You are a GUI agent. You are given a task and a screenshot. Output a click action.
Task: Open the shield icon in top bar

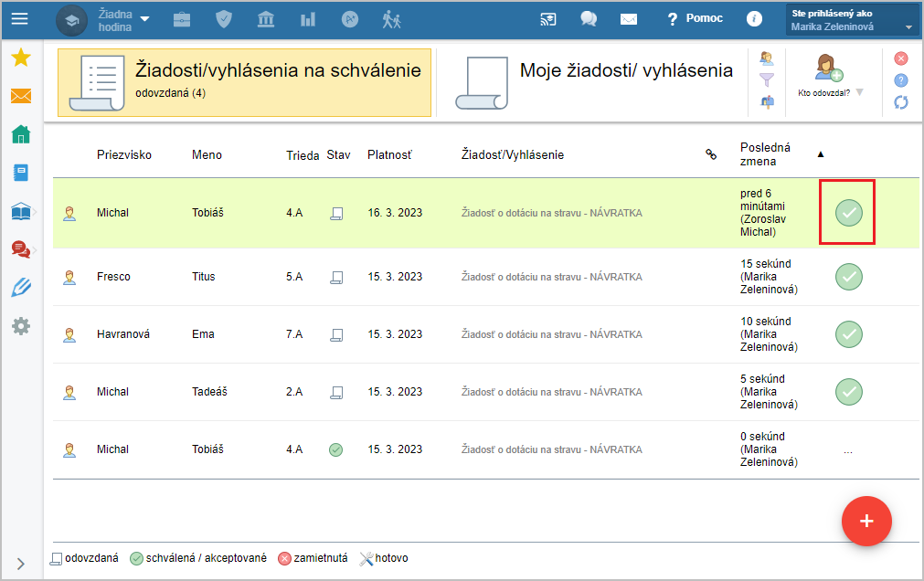pos(223,19)
